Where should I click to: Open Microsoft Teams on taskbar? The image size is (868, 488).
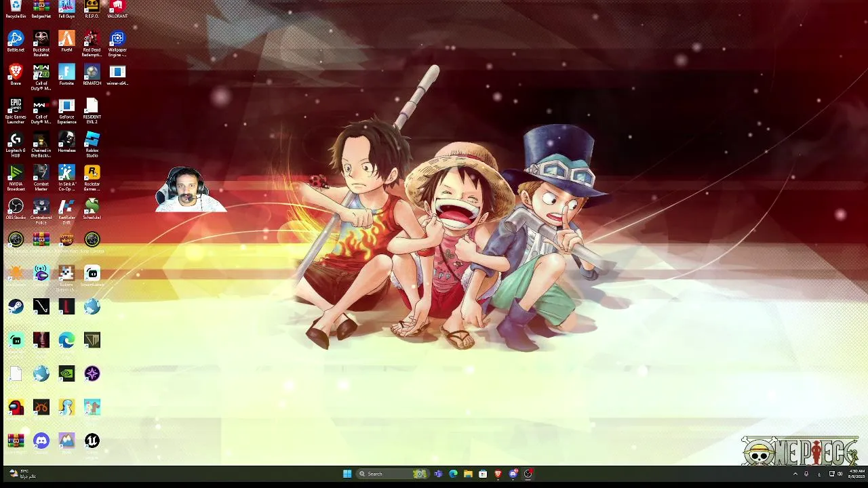[x=438, y=474]
